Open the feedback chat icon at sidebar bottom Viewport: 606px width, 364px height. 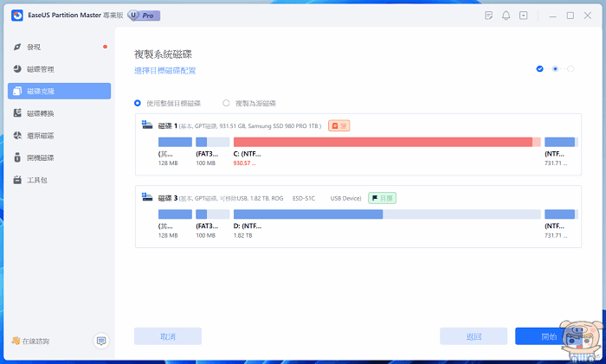101,341
